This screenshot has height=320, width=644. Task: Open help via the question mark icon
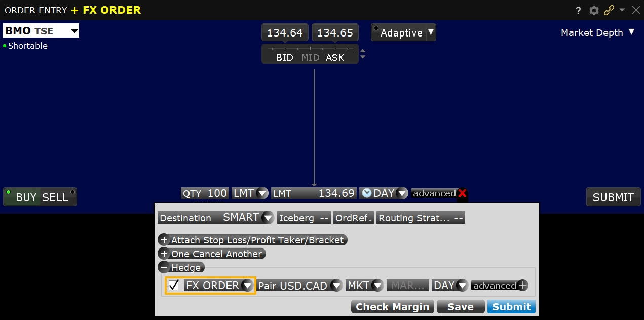[578, 10]
